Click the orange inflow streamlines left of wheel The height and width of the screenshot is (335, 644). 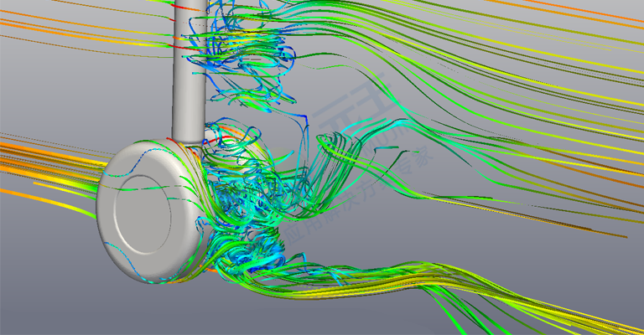(49, 164)
